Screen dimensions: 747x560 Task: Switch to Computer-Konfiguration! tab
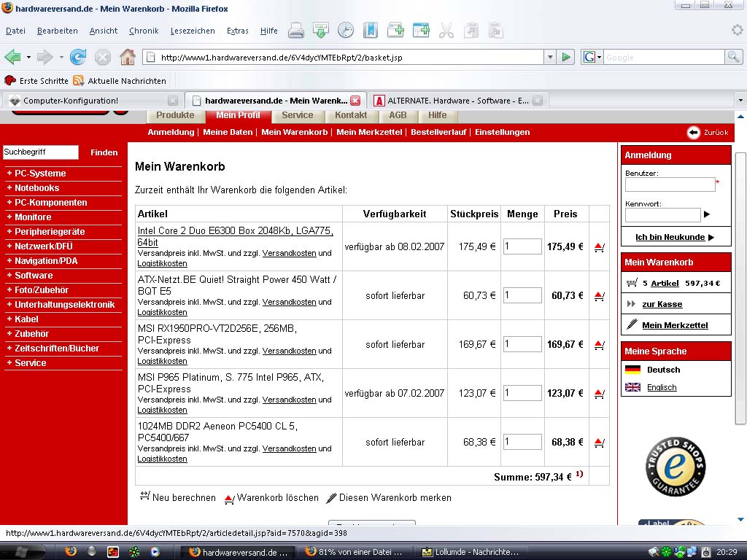click(94, 101)
